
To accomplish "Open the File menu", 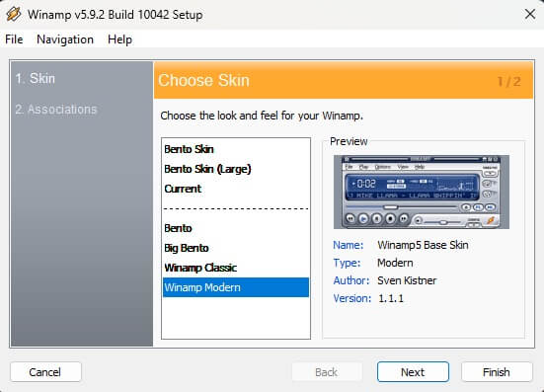I will click(14, 39).
